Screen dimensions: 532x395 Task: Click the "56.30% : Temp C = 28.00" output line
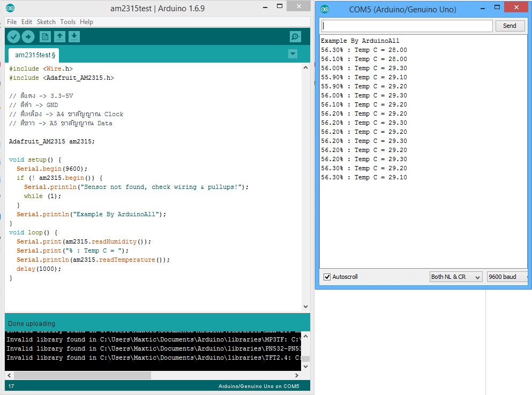[364, 50]
